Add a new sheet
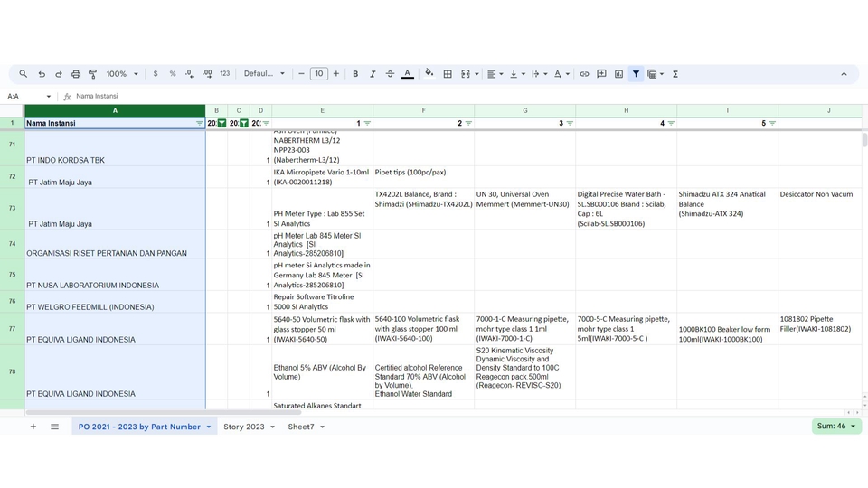 tap(33, 427)
